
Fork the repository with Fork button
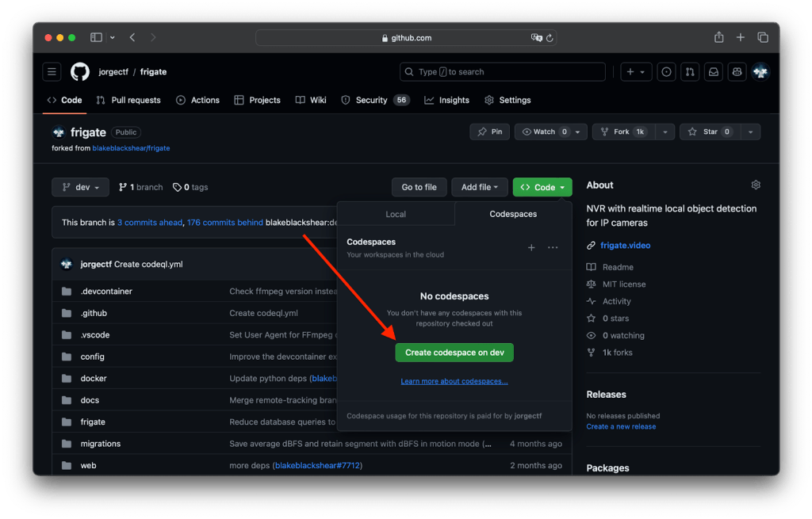coord(624,132)
